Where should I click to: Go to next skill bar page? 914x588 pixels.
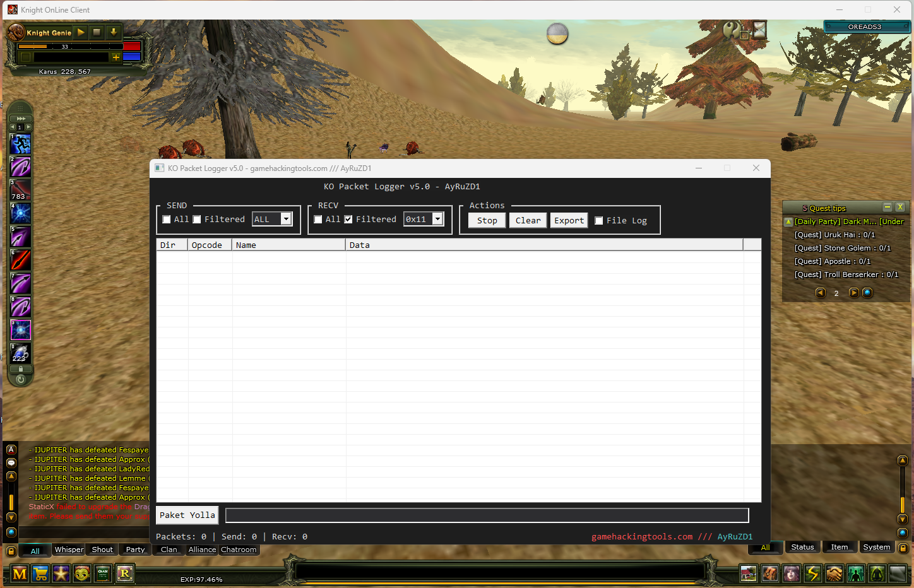28,127
